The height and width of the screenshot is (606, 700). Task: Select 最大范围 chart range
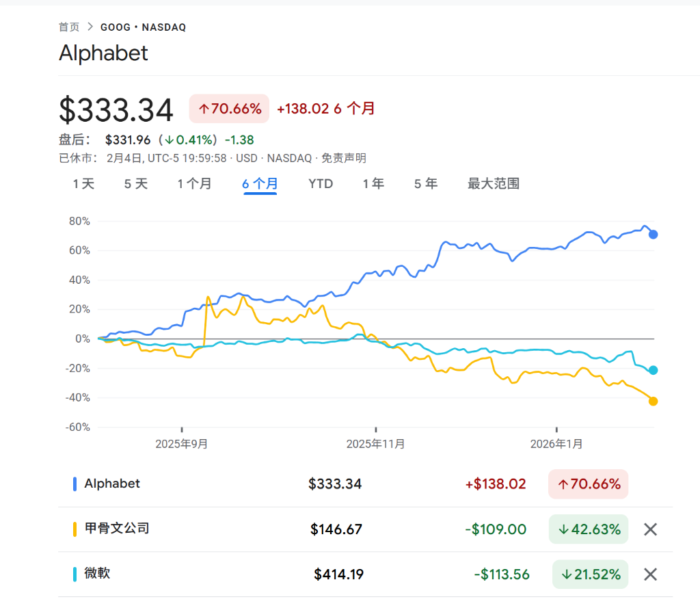click(493, 183)
